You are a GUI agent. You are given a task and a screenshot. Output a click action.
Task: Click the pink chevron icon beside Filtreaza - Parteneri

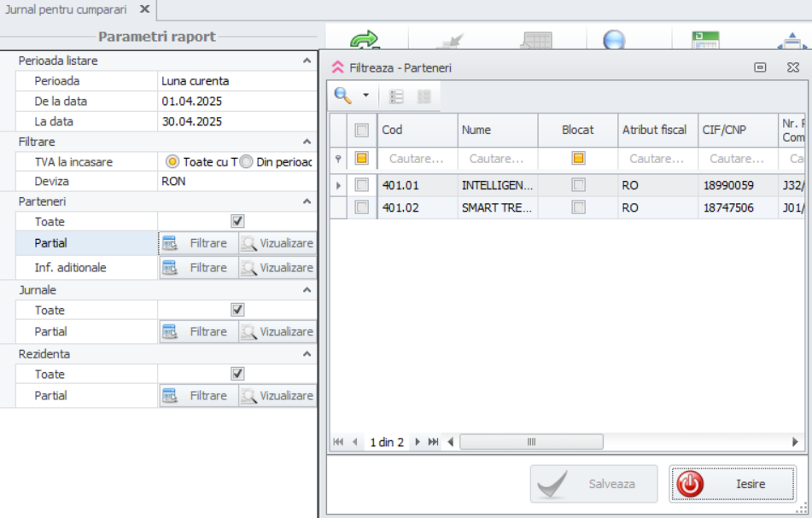(x=338, y=67)
